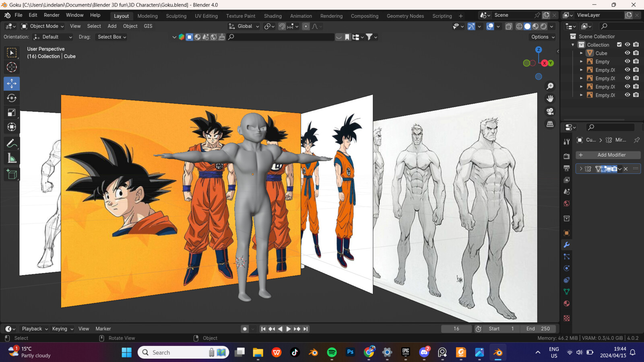Screen dimensions: 644x362
Task: Switch orthographic perspective grid icon
Action: tap(550, 124)
